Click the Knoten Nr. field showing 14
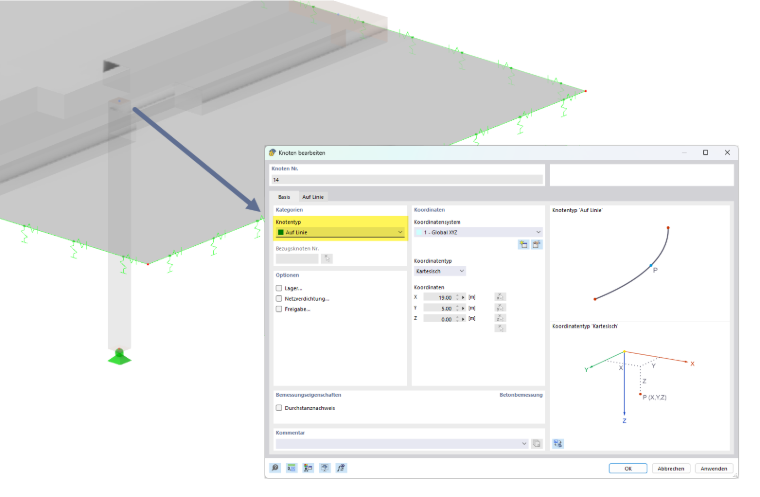The width and height of the screenshot is (760, 497). point(406,180)
